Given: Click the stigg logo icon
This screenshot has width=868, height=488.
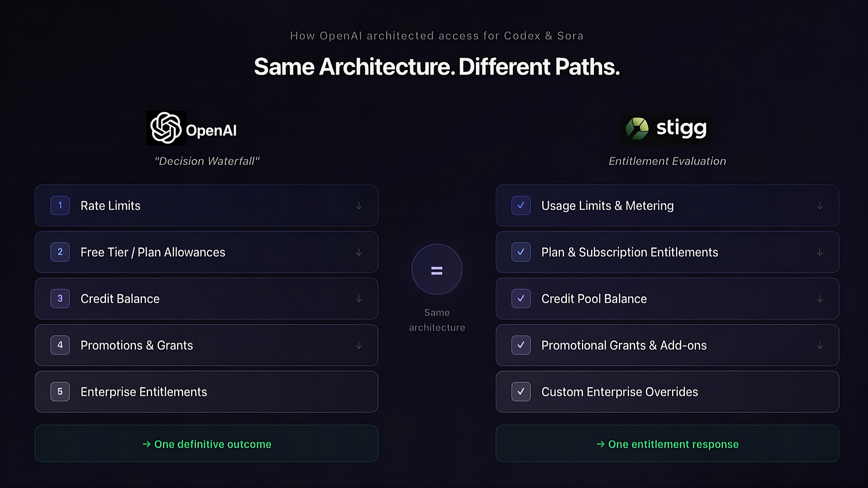Looking at the screenshot, I should click(x=637, y=128).
